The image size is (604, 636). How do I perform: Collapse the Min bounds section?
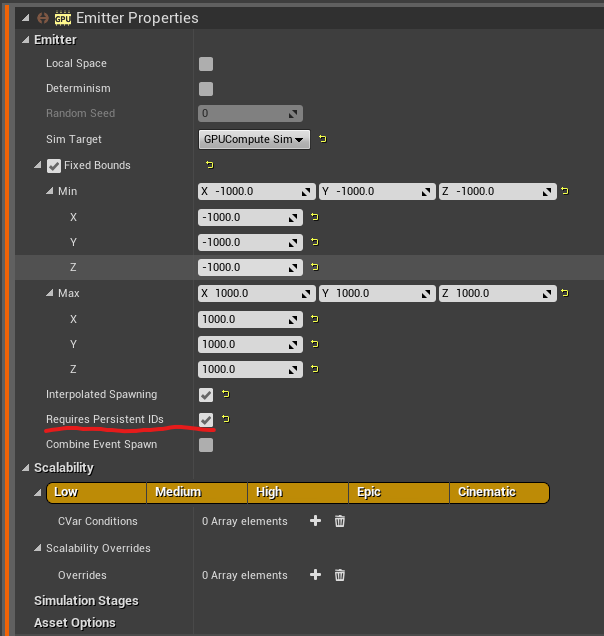(49, 191)
